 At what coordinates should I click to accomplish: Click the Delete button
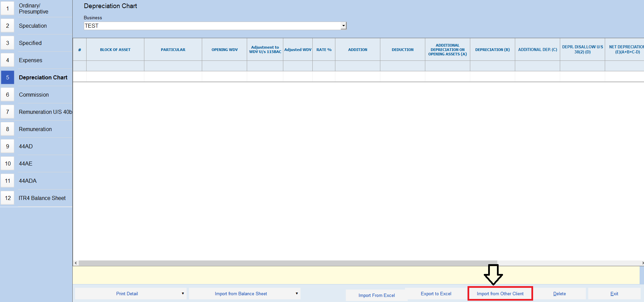(559, 294)
